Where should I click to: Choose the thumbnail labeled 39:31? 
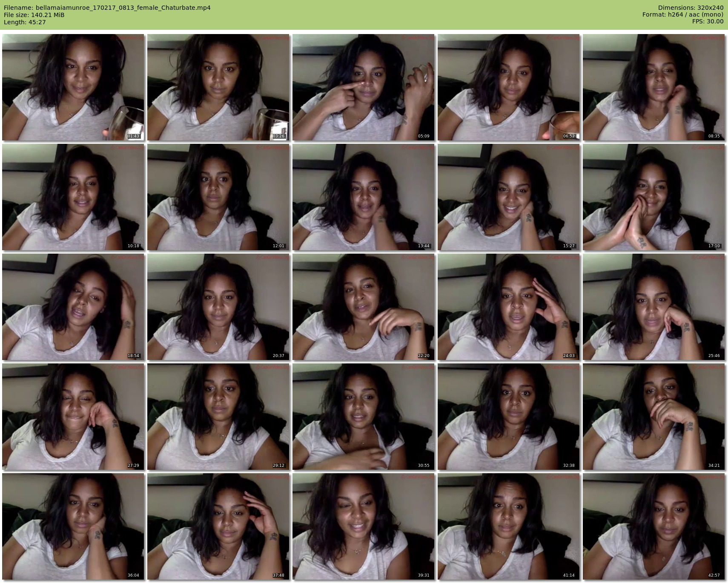(364, 526)
